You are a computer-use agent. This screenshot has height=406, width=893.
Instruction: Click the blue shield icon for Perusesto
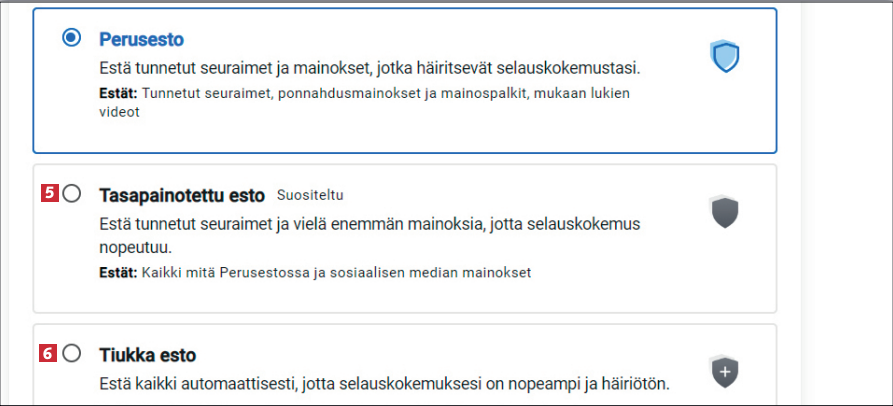(x=724, y=56)
